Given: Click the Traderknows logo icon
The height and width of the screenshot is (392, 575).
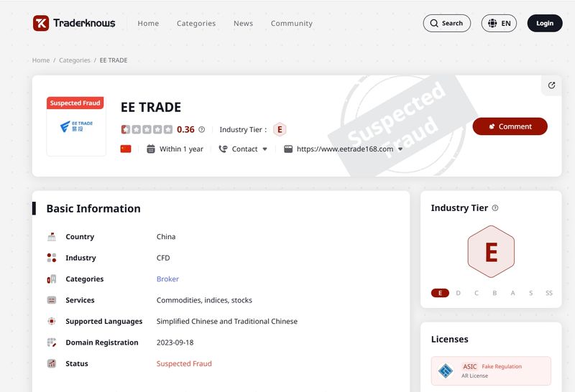Looking at the screenshot, I should point(41,23).
